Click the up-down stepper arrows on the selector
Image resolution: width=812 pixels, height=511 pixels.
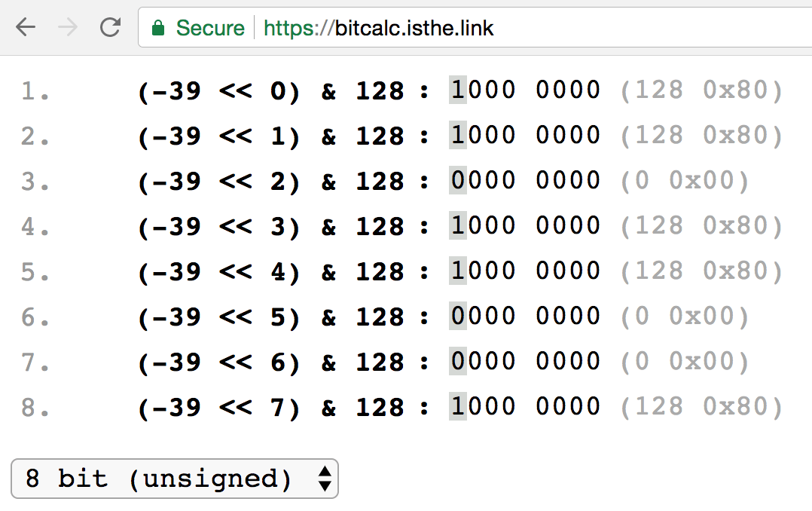click(324, 479)
